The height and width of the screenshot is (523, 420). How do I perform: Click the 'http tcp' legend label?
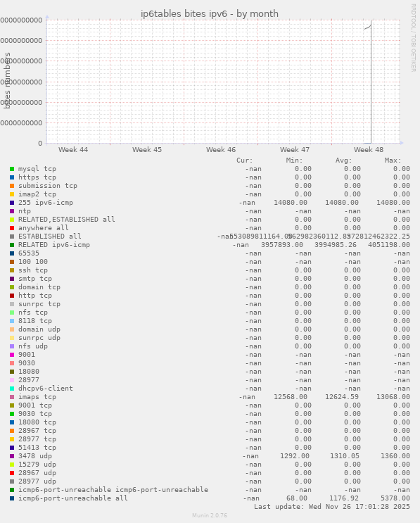(35, 296)
